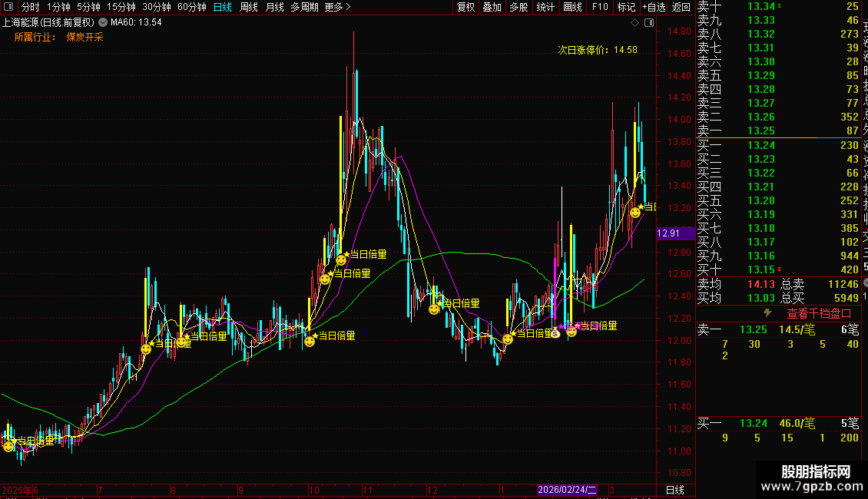Click the 煤炭开采 industry link

tap(84, 37)
